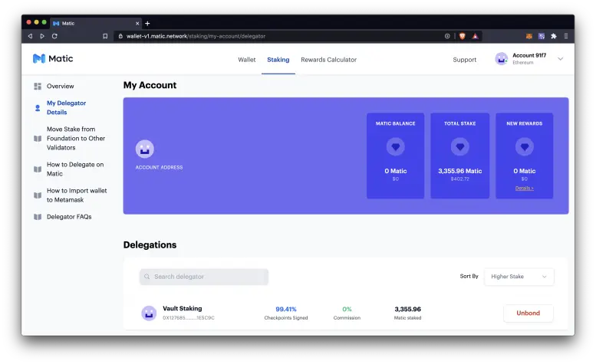Image resolution: width=596 pixels, height=364 pixels.
Task: Open MetaMask fox extension icon
Action: click(x=528, y=36)
